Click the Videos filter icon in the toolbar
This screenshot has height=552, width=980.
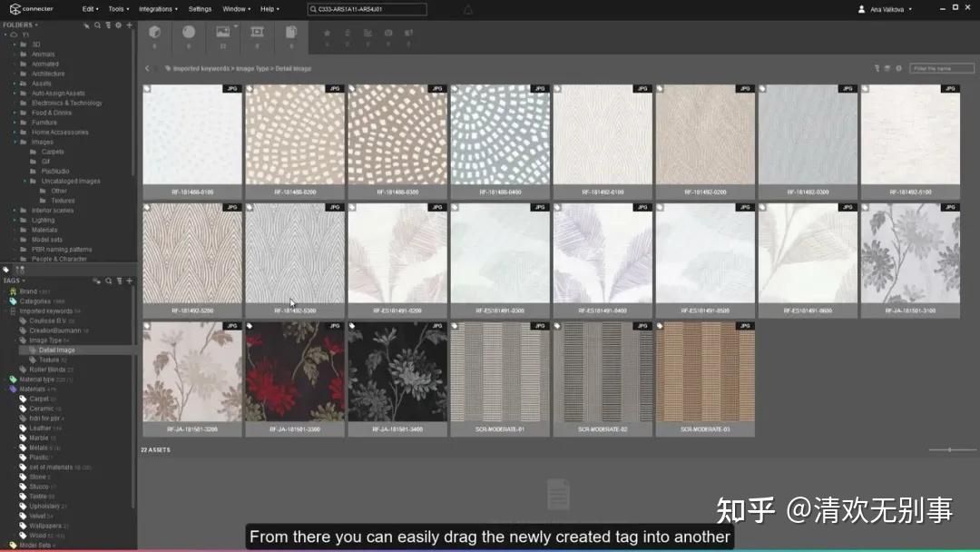257,31
